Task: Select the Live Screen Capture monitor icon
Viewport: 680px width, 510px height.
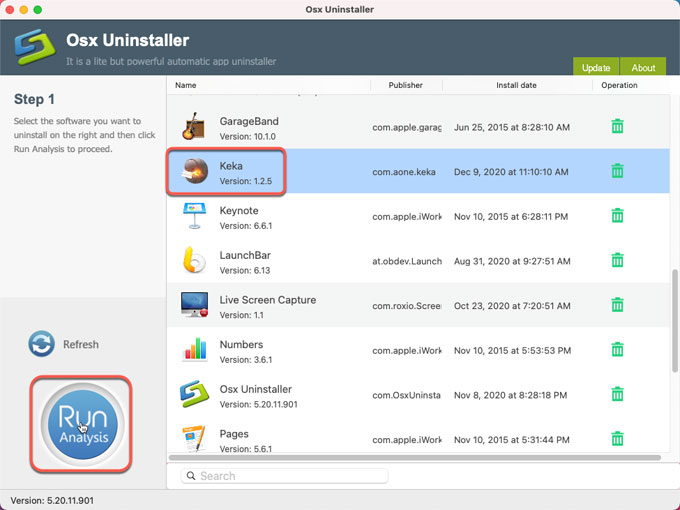Action: (194, 304)
